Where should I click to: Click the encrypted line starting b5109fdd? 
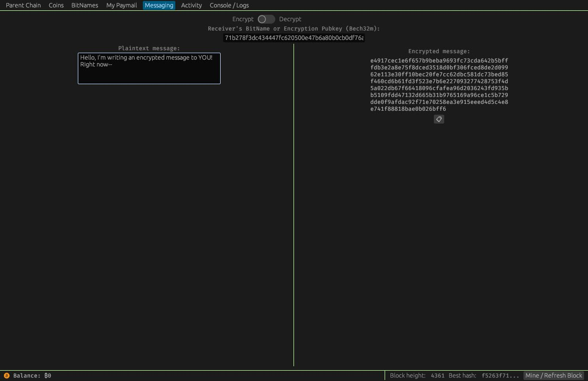coord(439,95)
